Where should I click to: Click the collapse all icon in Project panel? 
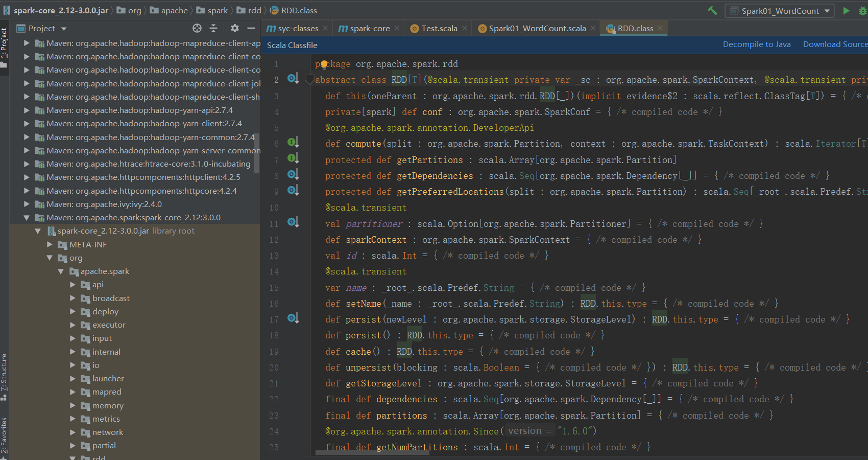point(213,28)
